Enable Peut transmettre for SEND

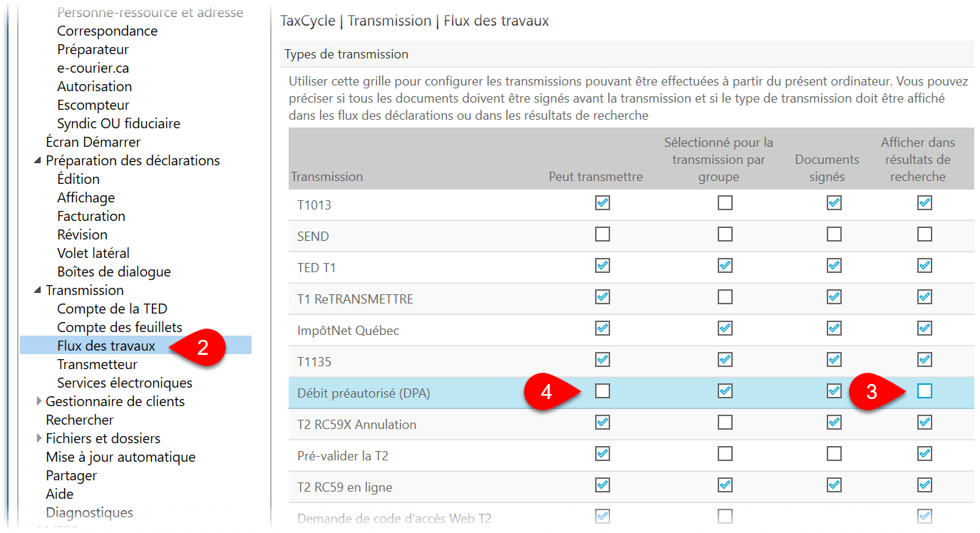(x=602, y=234)
